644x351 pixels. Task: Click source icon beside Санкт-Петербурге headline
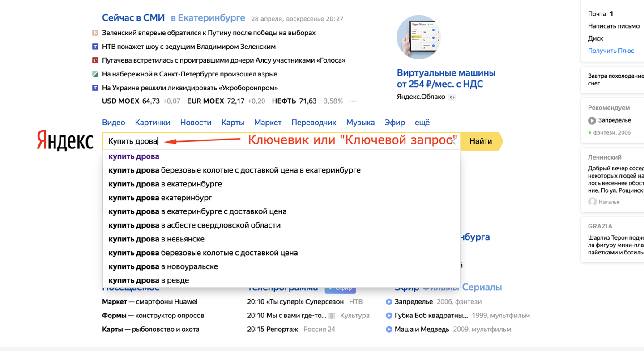pyautogui.click(x=95, y=74)
